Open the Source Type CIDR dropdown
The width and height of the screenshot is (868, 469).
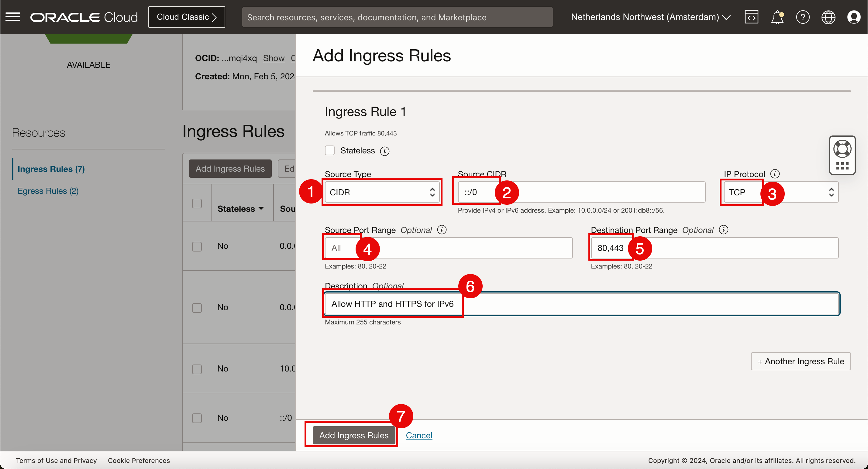[382, 192]
